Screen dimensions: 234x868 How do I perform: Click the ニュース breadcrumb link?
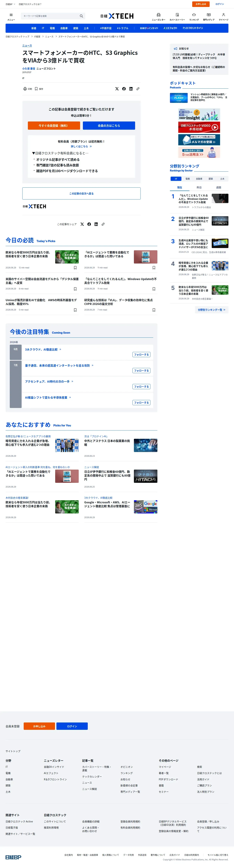(x=49, y=36)
